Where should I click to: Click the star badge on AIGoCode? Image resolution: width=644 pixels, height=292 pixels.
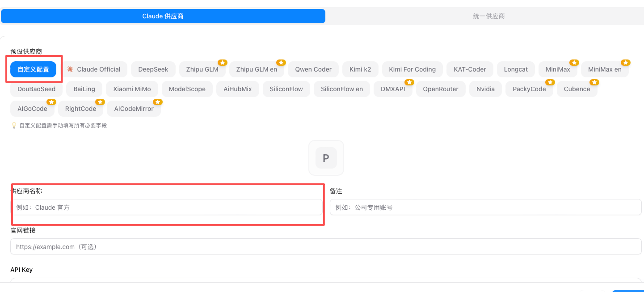pos(51,102)
